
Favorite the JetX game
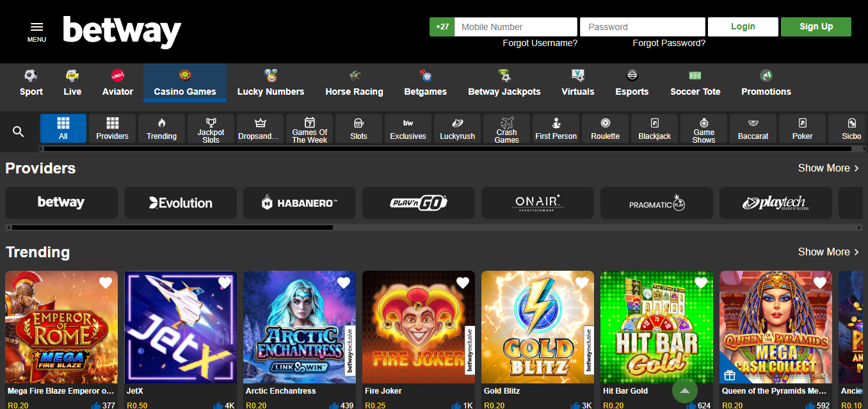[224, 282]
